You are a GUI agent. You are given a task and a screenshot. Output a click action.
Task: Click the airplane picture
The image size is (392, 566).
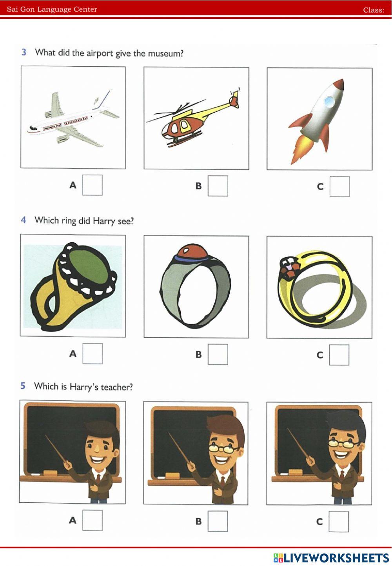tap(73, 117)
